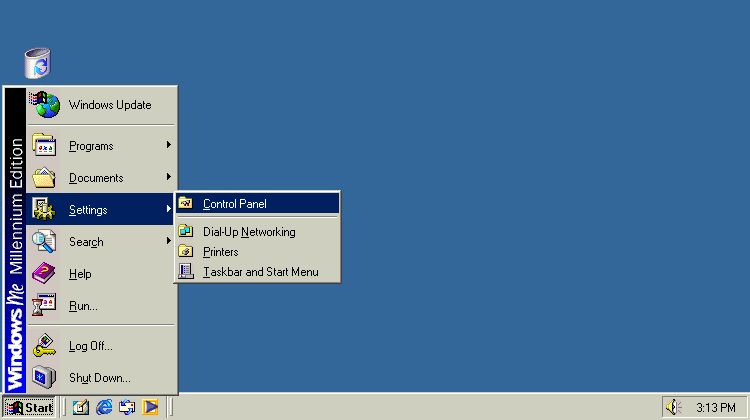Open Control Panel from Settings submenu
750x420 pixels.
point(257,204)
